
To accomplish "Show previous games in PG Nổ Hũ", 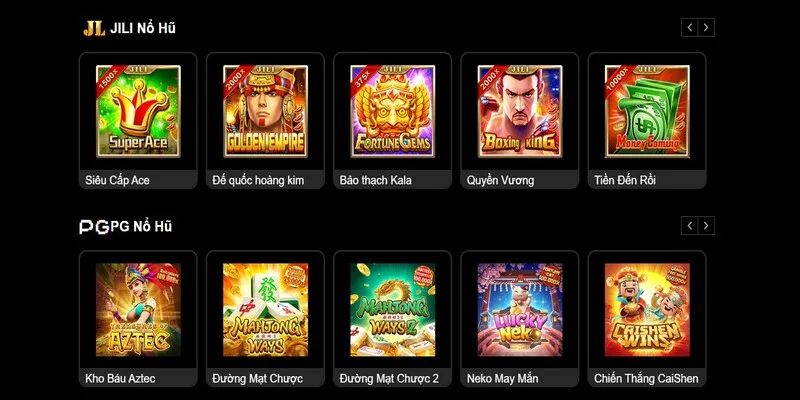I will click(690, 226).
